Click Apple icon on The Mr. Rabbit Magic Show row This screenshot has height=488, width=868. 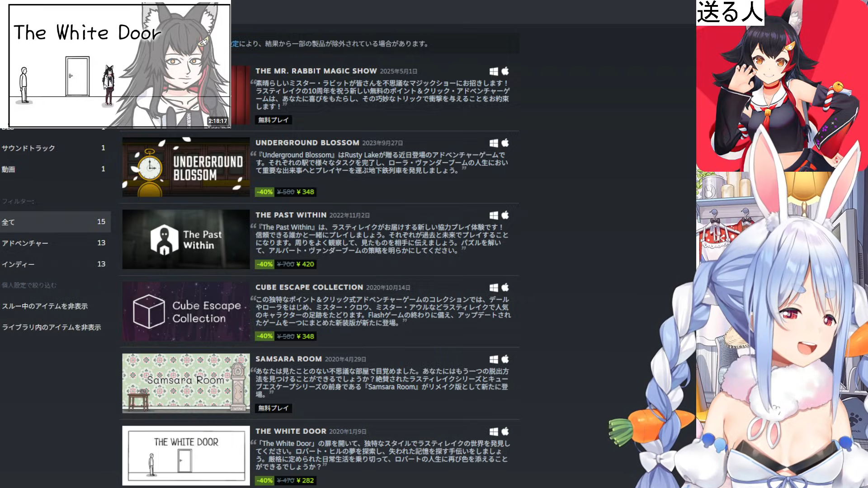tap(505, 71)
